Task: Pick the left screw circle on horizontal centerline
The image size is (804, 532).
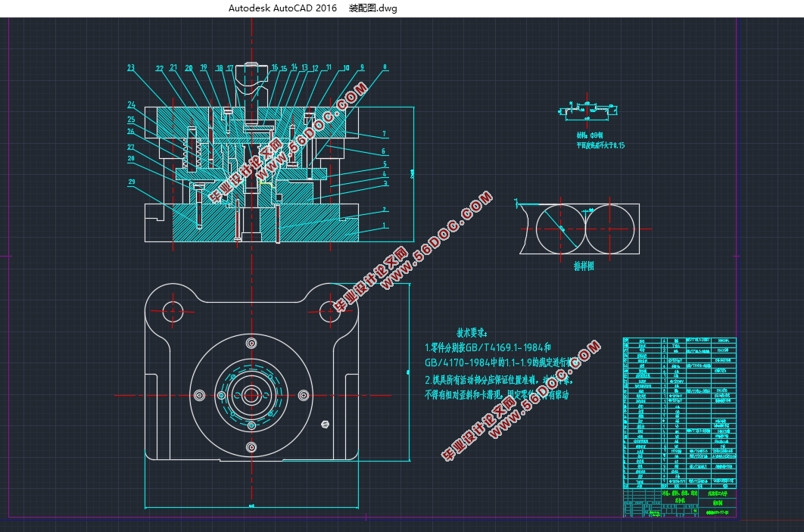Action: (199, 395)
